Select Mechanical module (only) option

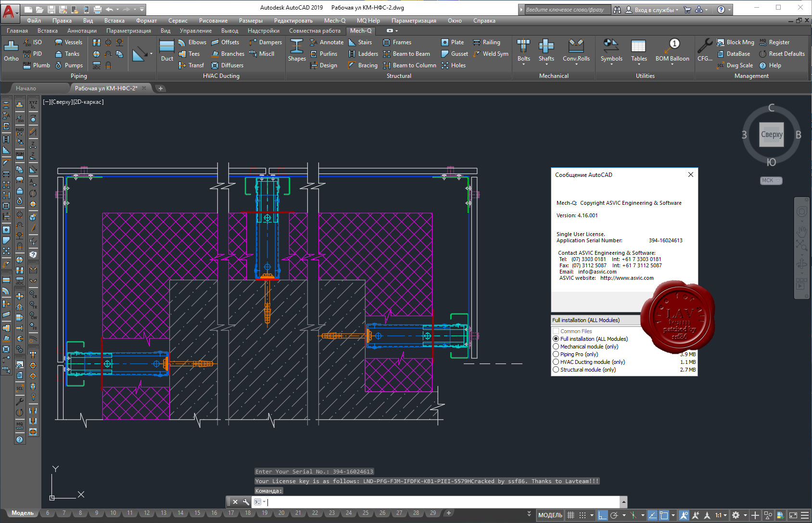tap(556, 347)
